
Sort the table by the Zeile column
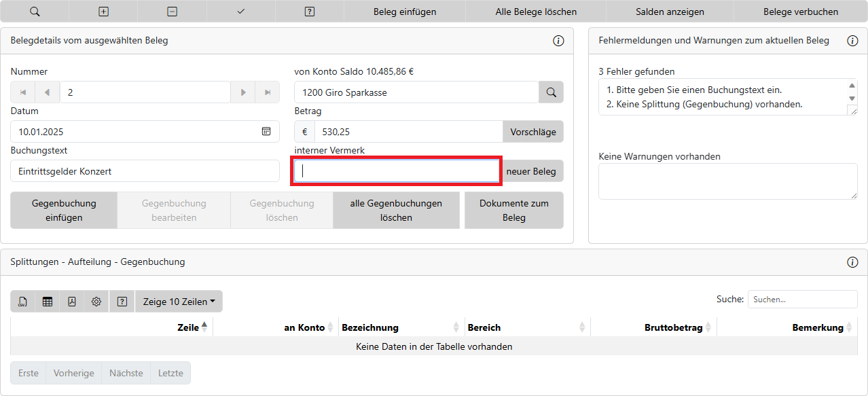(188, 327)
